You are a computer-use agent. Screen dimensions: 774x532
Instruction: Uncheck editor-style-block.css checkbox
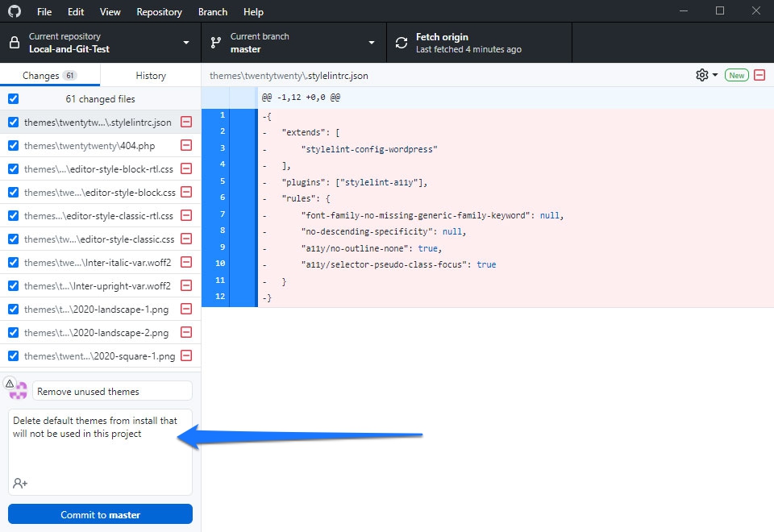(x=14, y=192)
